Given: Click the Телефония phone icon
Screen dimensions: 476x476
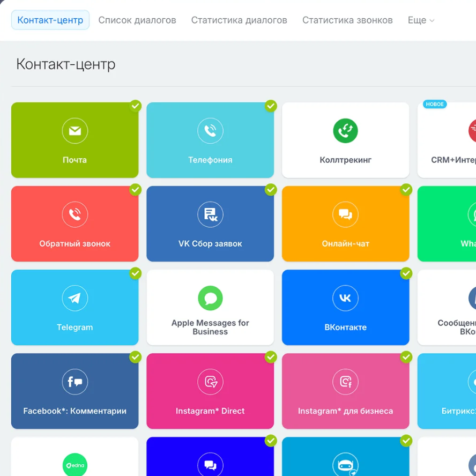Looking at the screenshot, I should (210, 131).
